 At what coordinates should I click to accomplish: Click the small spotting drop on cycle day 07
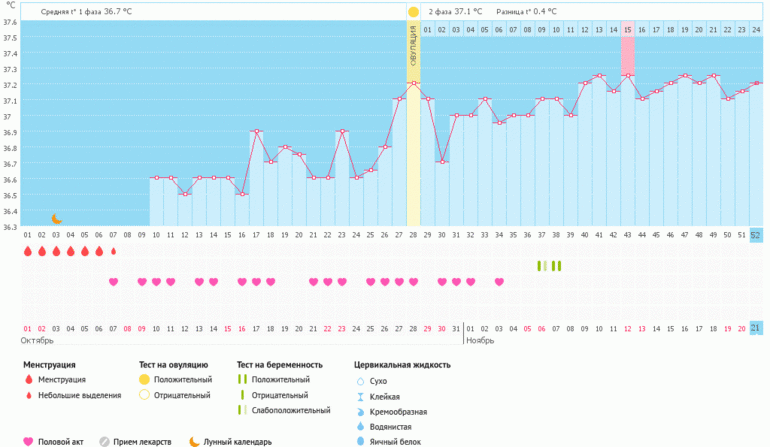[x=114, y=251]
